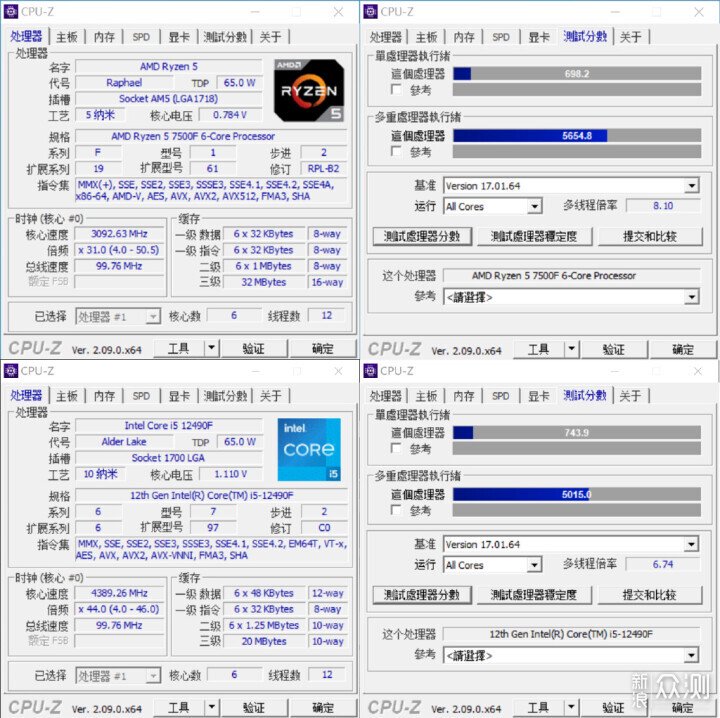Open the 測試分數 tab in the Ryzen processor window
720x718 pixels.
(x=225, y=37)
